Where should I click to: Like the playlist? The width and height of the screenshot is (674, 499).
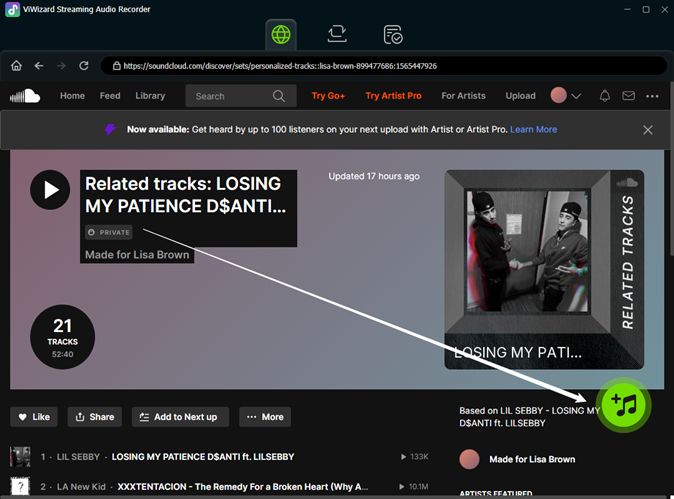pyautogui.click(x=35, y=417)
